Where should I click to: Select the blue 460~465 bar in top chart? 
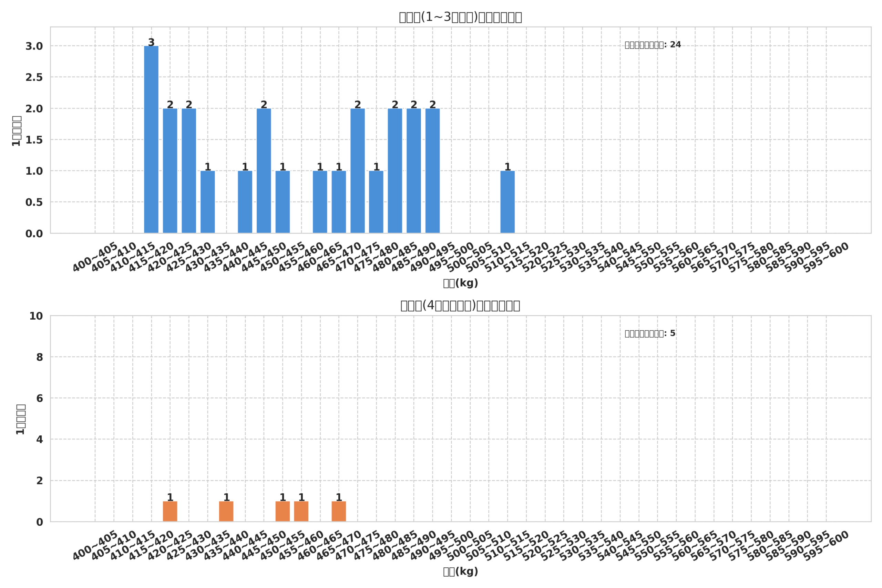[320, 202]
